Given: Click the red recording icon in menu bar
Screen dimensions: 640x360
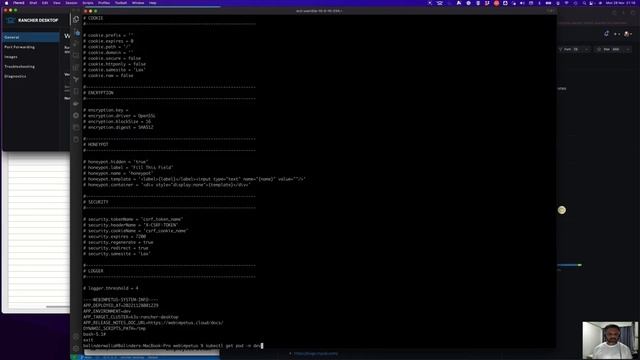Looking at the screenshot, I should [496, 3].
